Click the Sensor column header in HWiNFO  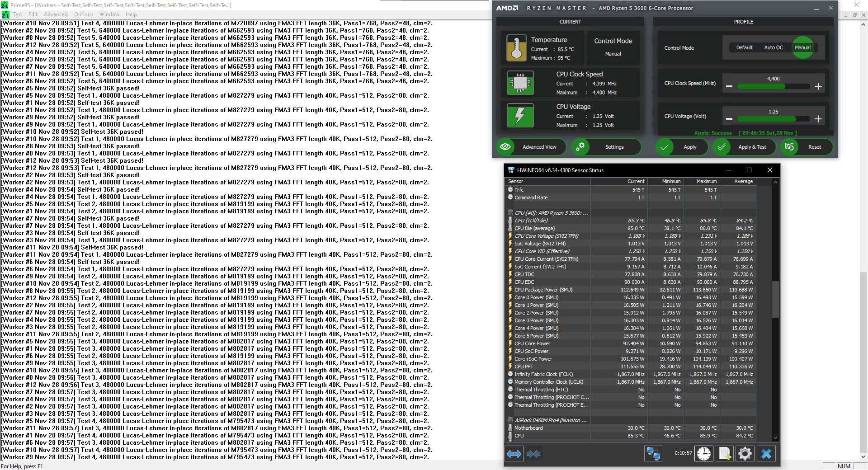tap(547, 181)
